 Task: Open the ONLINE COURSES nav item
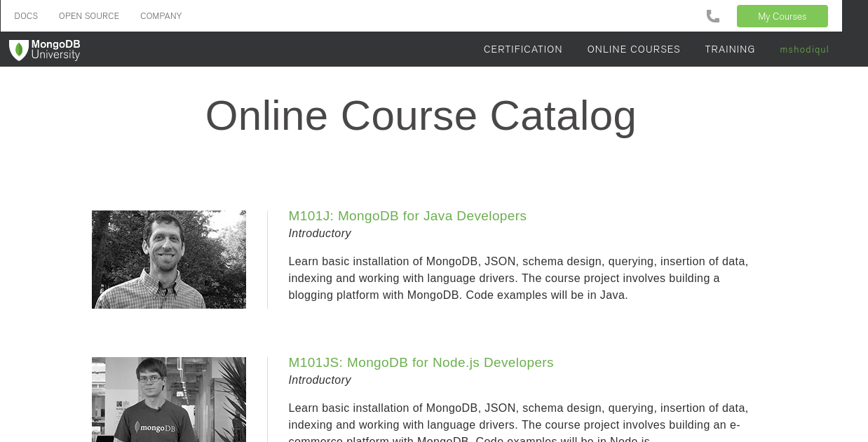point(634,49)
